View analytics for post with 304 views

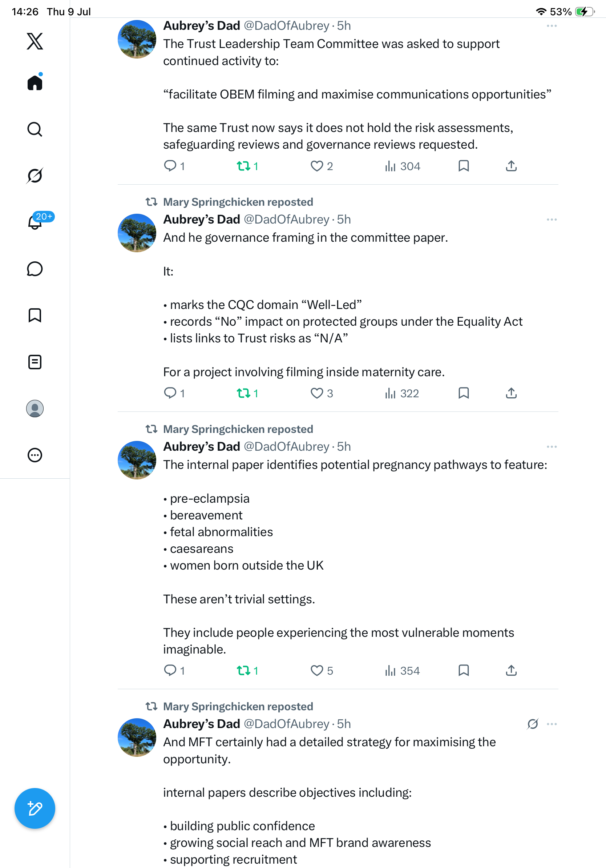pyautogui.click(x=402, y=166)
